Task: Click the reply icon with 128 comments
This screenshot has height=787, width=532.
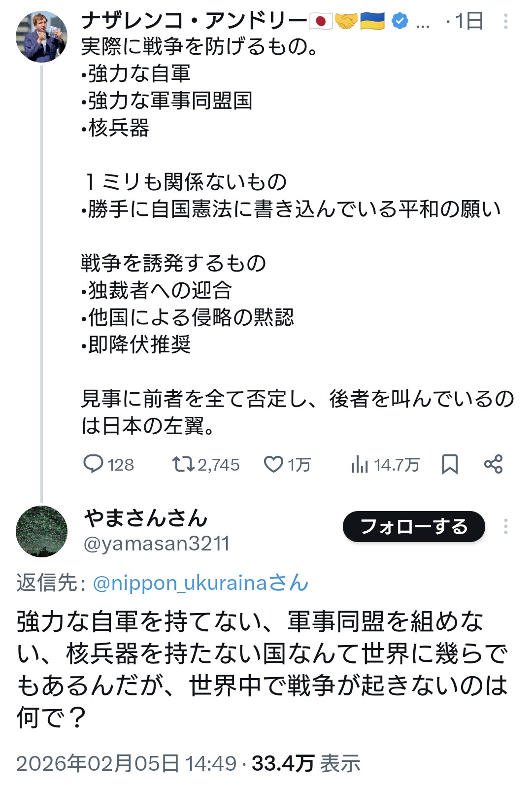Action: pos(94,464)
